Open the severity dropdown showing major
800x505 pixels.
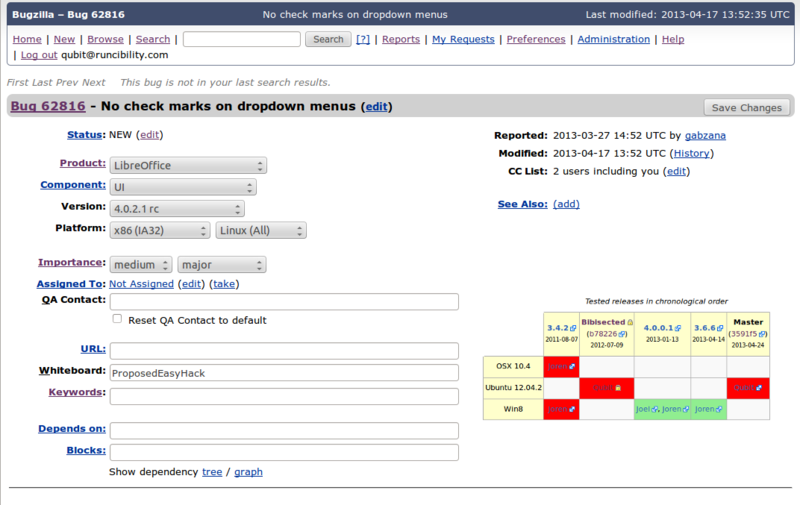pos(221,265)
